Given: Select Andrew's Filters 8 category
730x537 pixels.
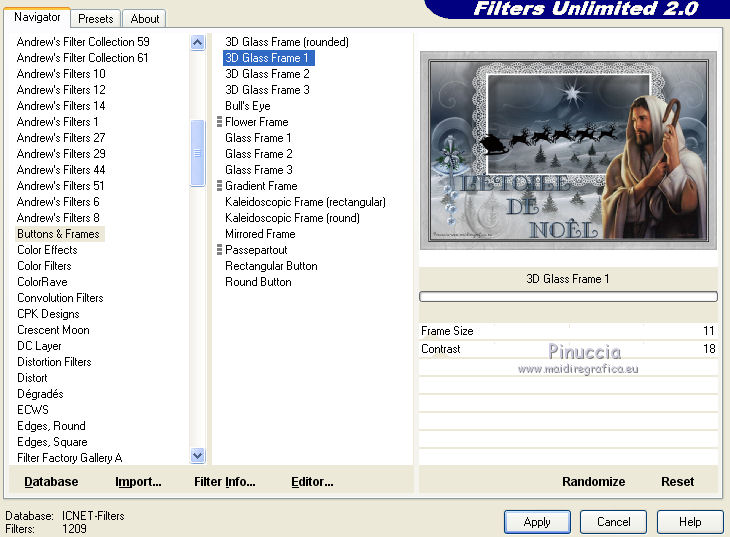Looking at the screenshot, I should [58, 218].
